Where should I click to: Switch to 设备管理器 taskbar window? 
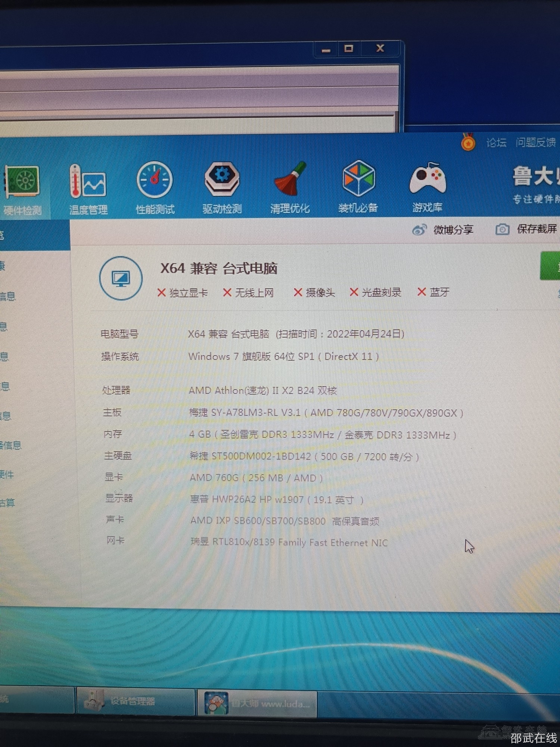[x=134, y=701]
